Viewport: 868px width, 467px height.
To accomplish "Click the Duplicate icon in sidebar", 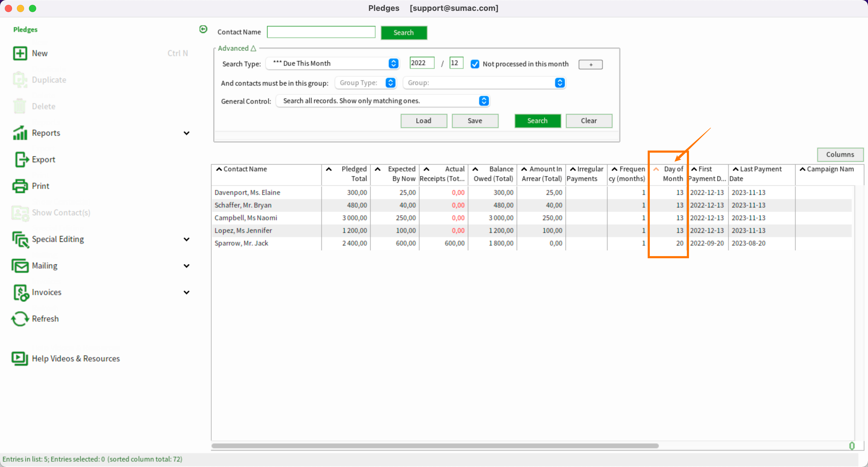I will tap(20, 80).
